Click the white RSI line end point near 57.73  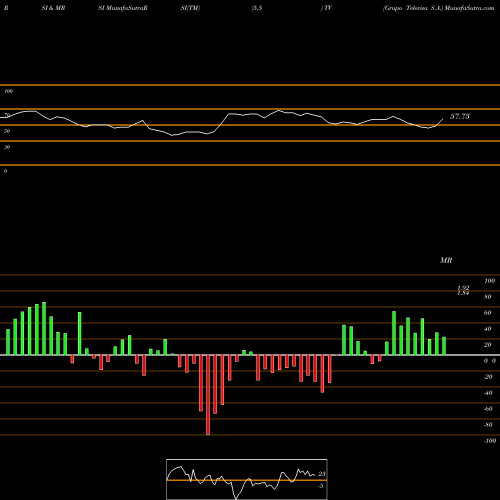tap(443, 119)
